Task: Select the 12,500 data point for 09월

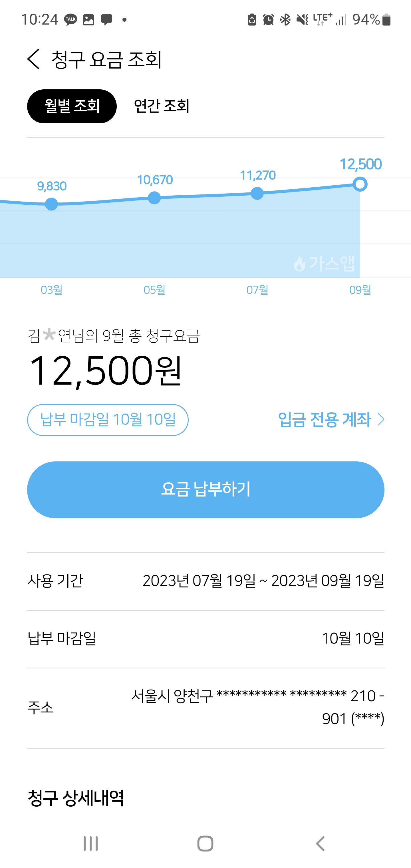Action: point(360,184)
